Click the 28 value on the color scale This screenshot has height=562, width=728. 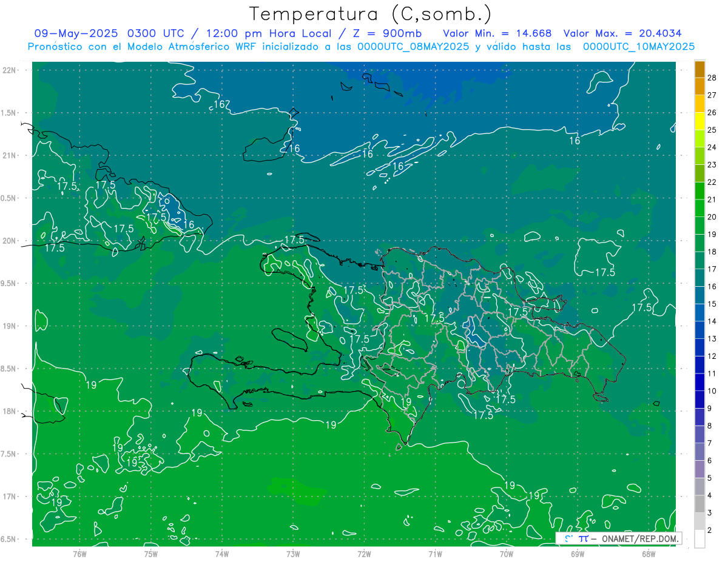(712, 78)
